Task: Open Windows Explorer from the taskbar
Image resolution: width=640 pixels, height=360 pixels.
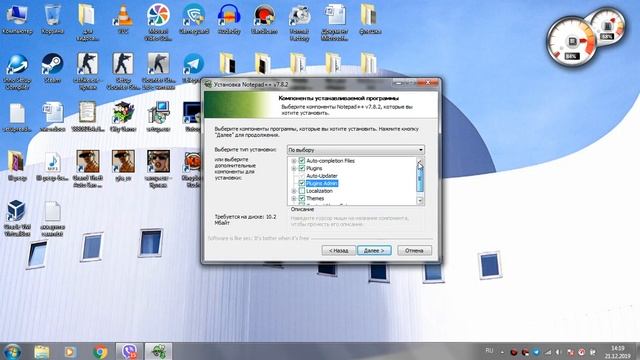Action: (42, 351)
